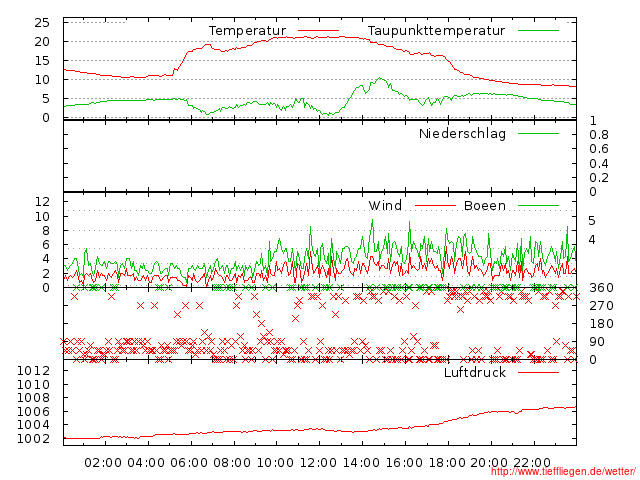
Task: Click the Niederschlag legend label
Action: pos(462,134)
